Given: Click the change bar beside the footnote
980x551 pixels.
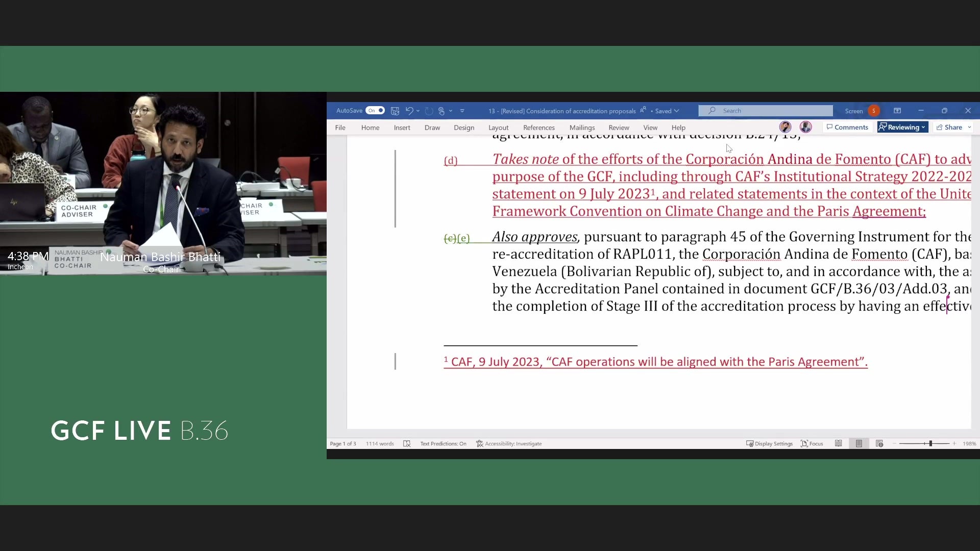Looking at the screenshot, I should pyautogui.click(x=395, y=362).
